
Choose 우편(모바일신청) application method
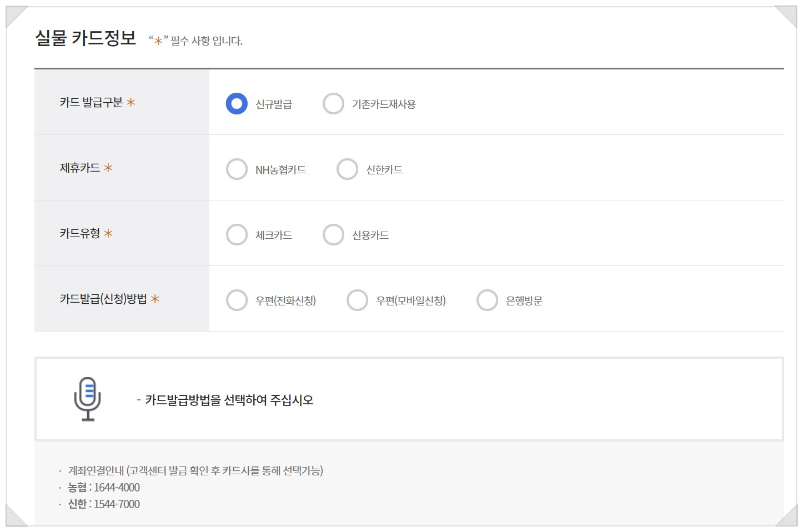[x=358, y=300]
